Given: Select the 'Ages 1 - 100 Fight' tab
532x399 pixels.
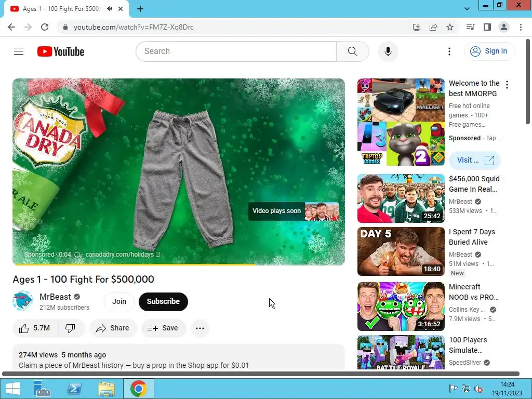Looking at the screenshot, I should [x=61, y=9].
